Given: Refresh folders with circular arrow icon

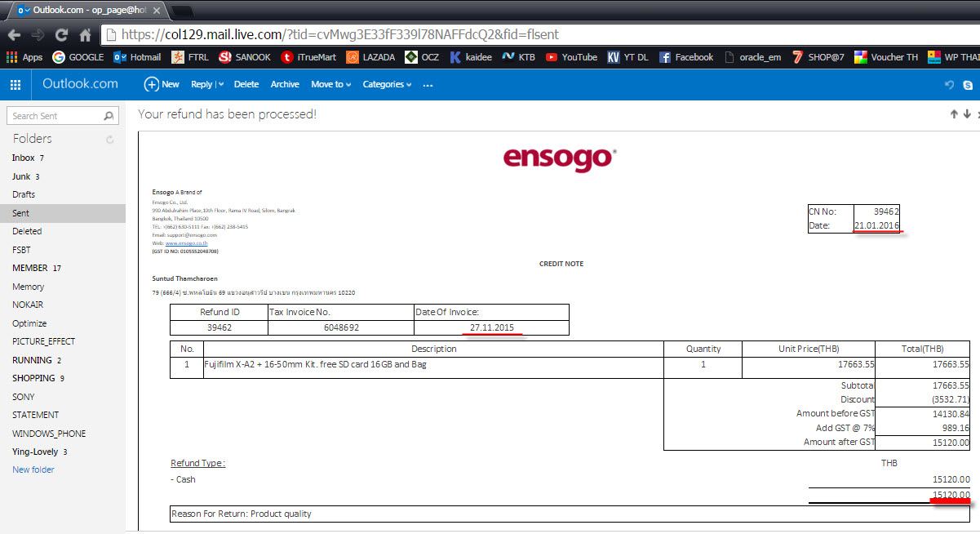Looking at the screenshot, I should click(110, 140).
